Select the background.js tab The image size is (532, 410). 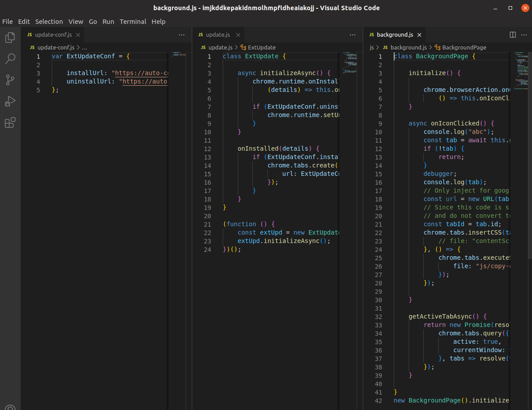(x=395, y=35)
